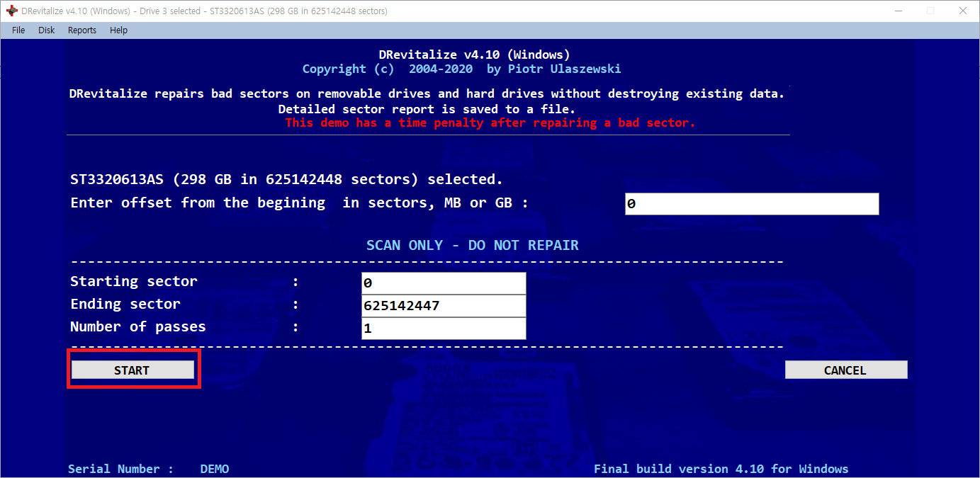Click the Copyright Piotr Ulaszewski line
Screen dimensions: 980x478
(x=461, y=69)
